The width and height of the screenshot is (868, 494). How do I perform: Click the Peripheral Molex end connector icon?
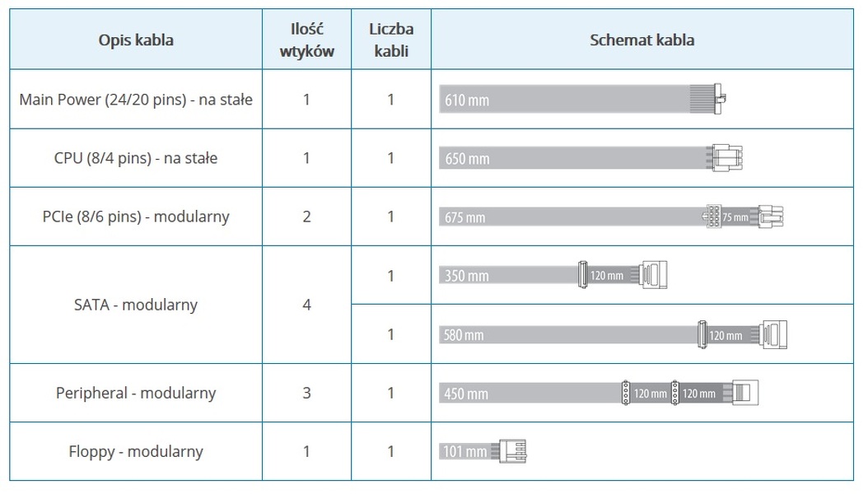coord(745,393)
